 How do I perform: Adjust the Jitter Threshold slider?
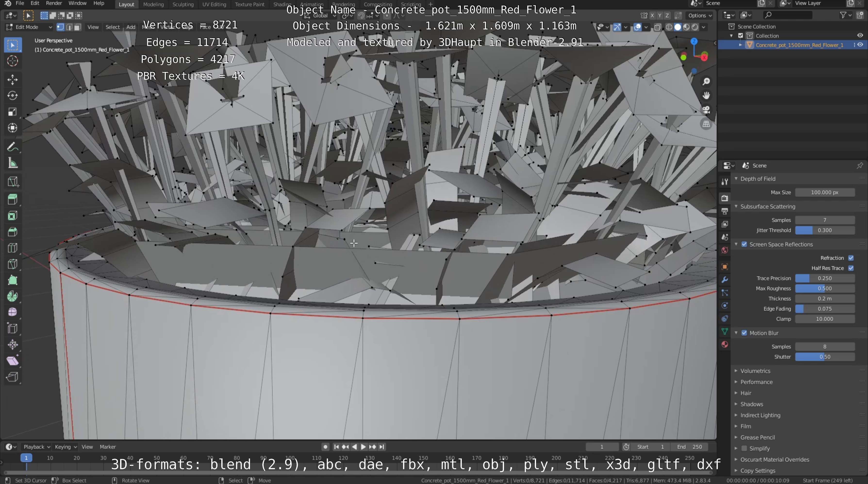825,230
